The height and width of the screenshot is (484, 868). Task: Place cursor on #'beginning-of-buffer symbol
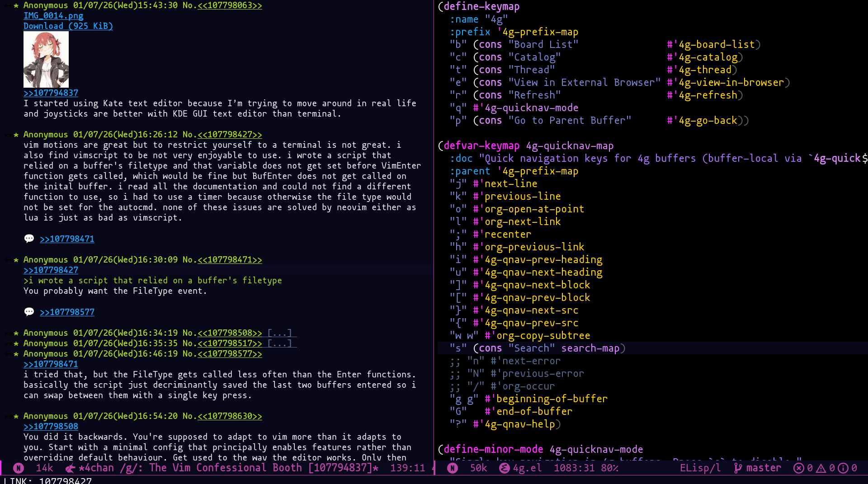[x=546, y=399]
